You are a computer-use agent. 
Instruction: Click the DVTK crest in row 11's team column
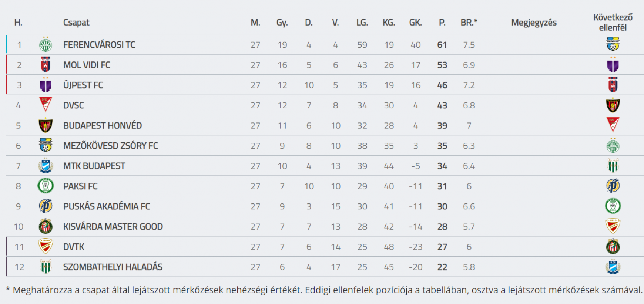point(46,246)
